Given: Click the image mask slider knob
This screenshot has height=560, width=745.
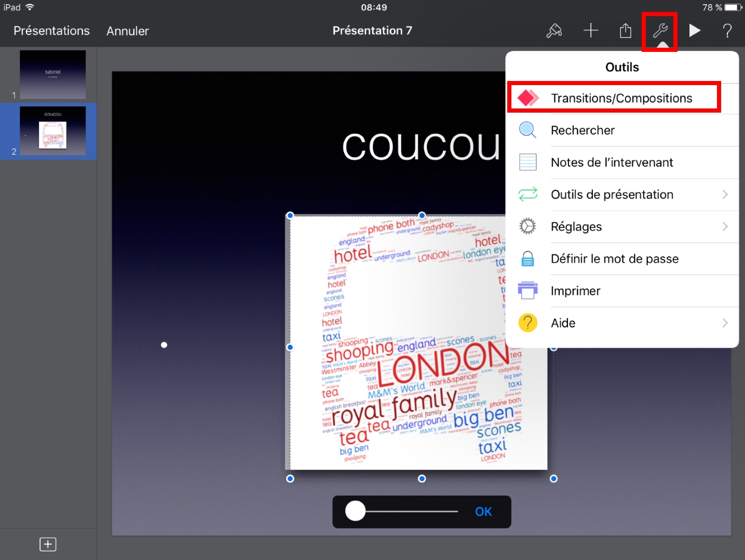Looking at the screenshot, I should tap(356, 511).
